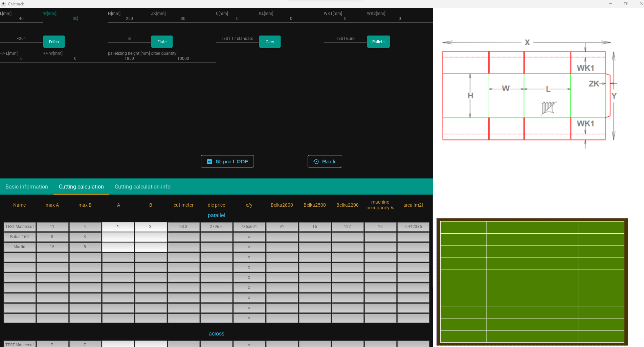The width and height of the screenshot is (644, 347).
Task: Click the A cell in Bobst 160 row
Action: 118,237
